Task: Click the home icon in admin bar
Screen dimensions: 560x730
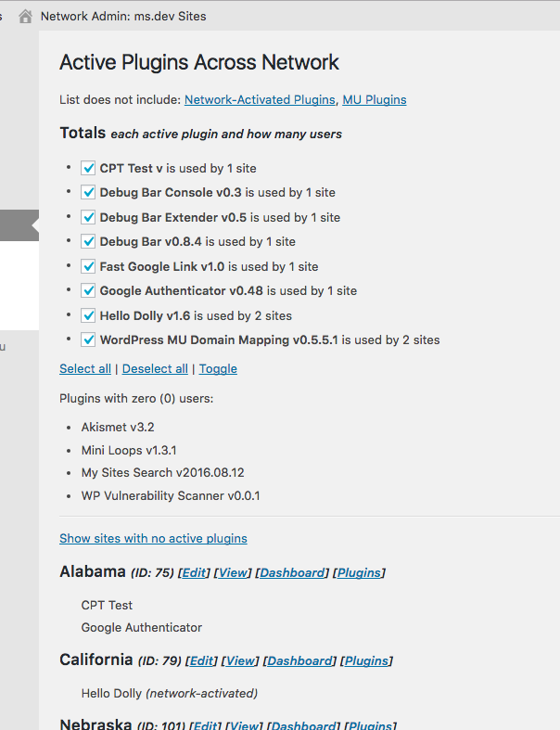Action: point(25,17)
